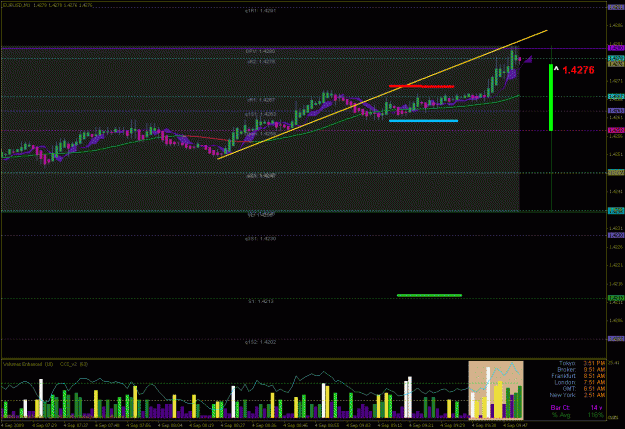Click the tan highlighted volume box
Viewport: 625px width, 429px height.
(x=496, y=390)
